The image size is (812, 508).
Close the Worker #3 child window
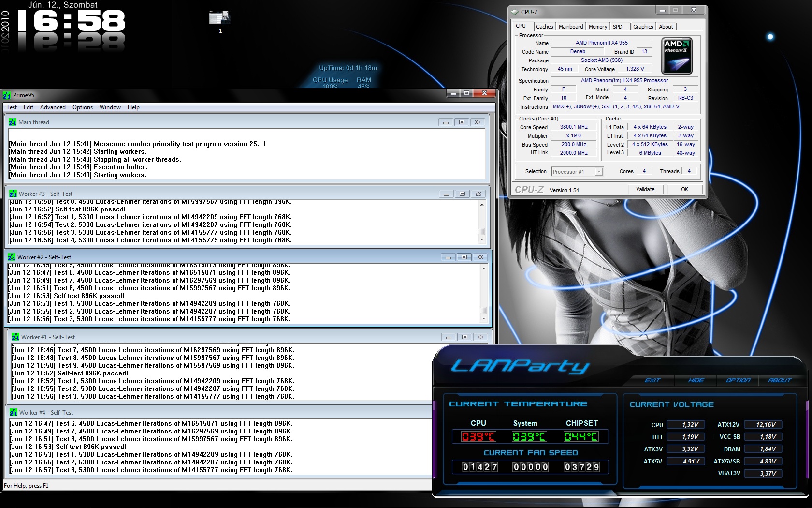click(x=478, y=194)
